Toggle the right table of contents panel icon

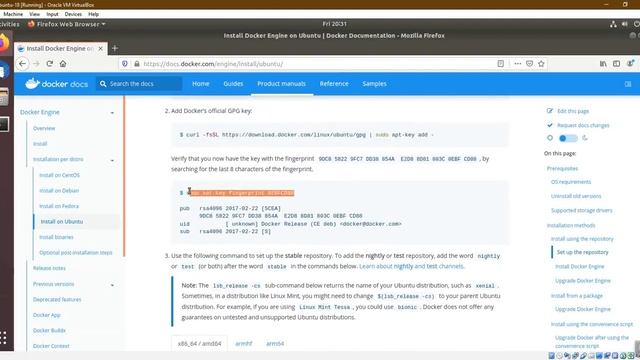(x=628, y=84)
